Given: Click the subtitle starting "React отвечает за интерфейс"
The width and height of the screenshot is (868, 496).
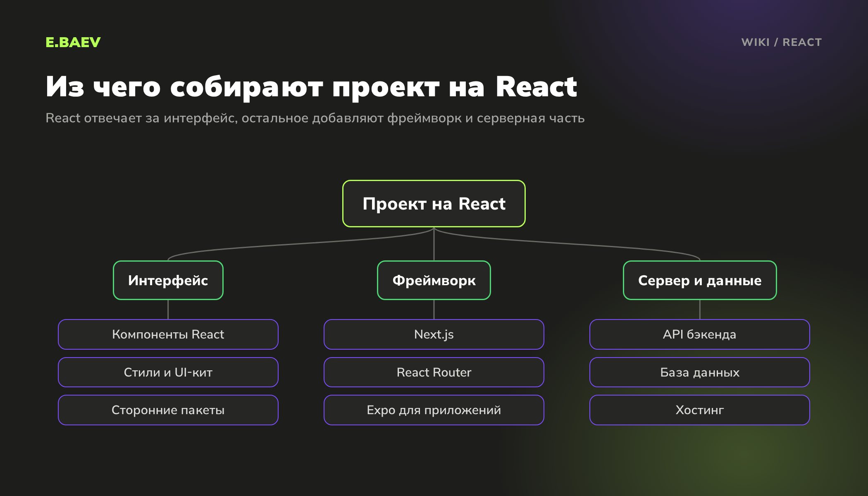Looking at the screenshot, I should [315, 118].
